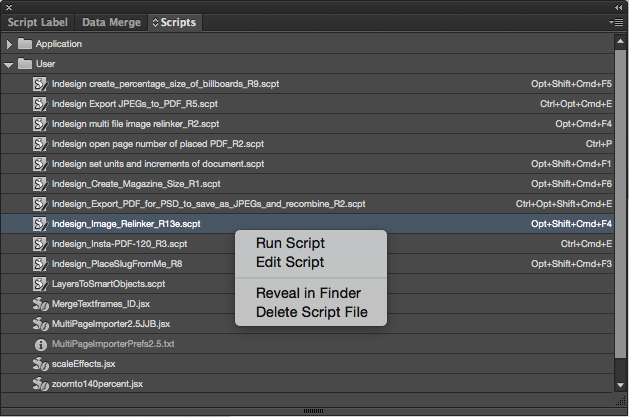This screenshot has height=417, width=629.
Task: Open the panel flyout menu icon
Action: point(616,22)
